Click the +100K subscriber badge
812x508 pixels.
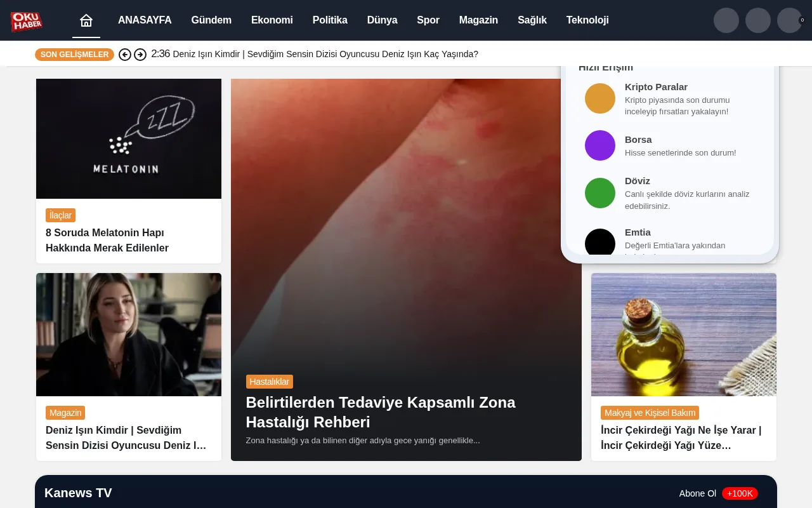(740, 493)
